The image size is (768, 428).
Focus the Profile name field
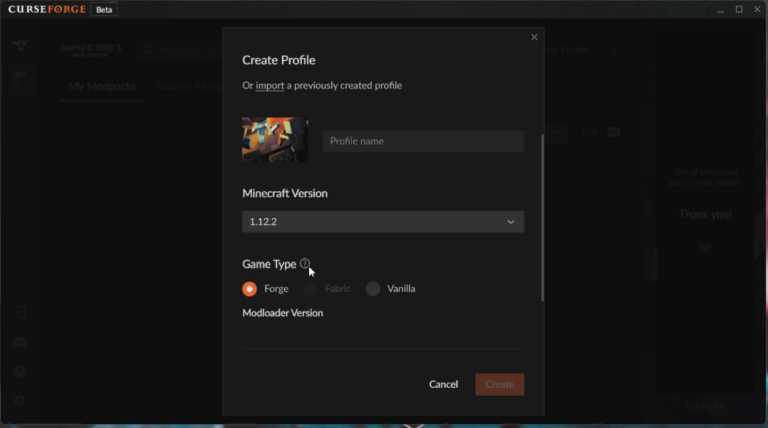(x=423, y=141)
